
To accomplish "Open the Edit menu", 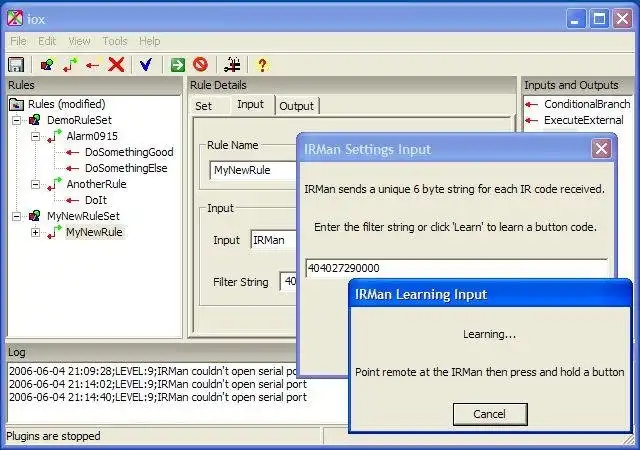I will point(47,41).
